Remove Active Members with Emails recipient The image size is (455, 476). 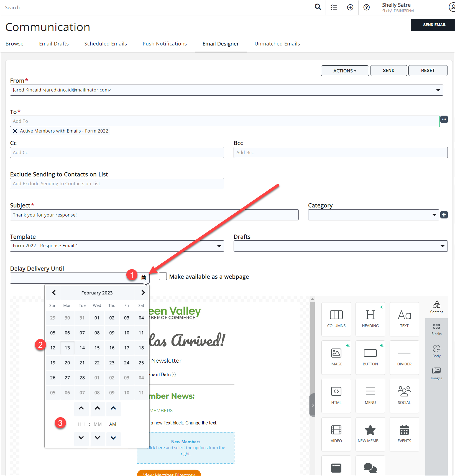[15, 131]
